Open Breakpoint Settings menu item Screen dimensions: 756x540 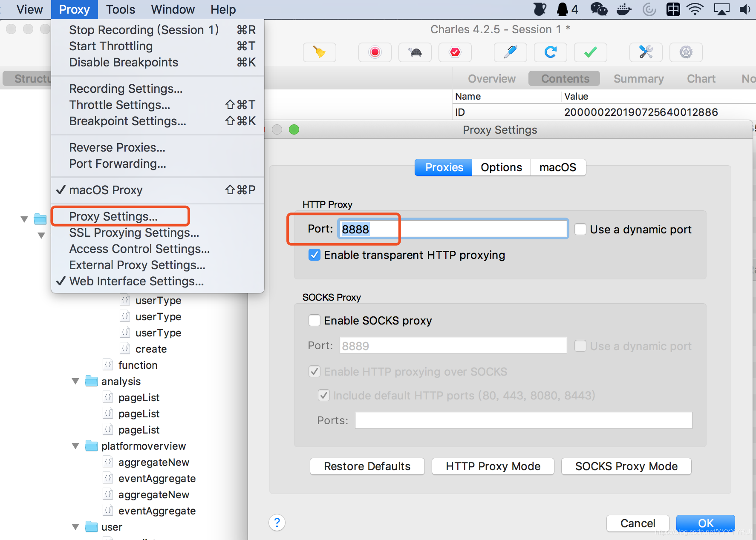pyautogui.click(x=158, y=121)
